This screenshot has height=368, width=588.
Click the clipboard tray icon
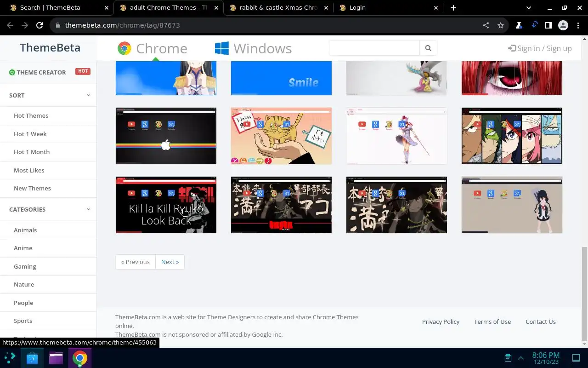pos(508,358)
